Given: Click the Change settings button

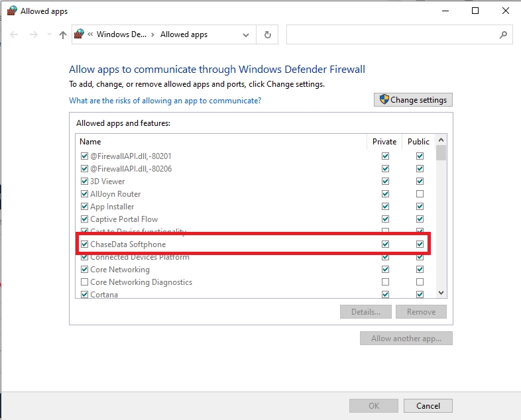Looking at the screenshot, I should [413, 99].
